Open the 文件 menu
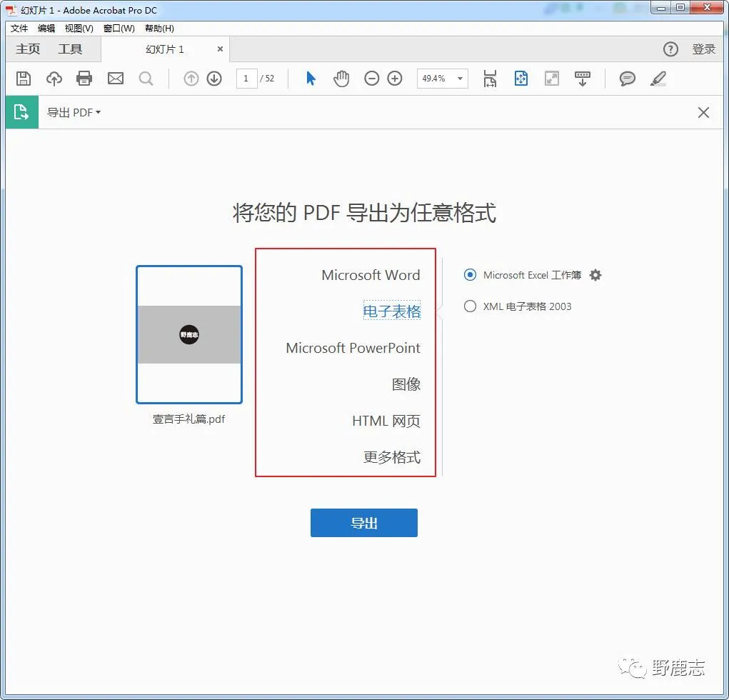 click(x=19, y=29)
